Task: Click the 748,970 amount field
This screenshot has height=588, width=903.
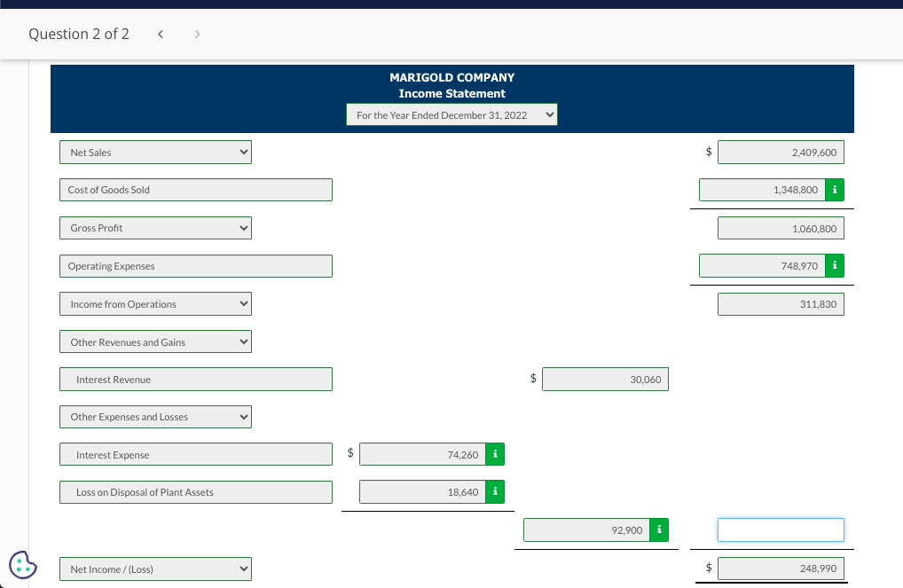Action: (763, 266)
